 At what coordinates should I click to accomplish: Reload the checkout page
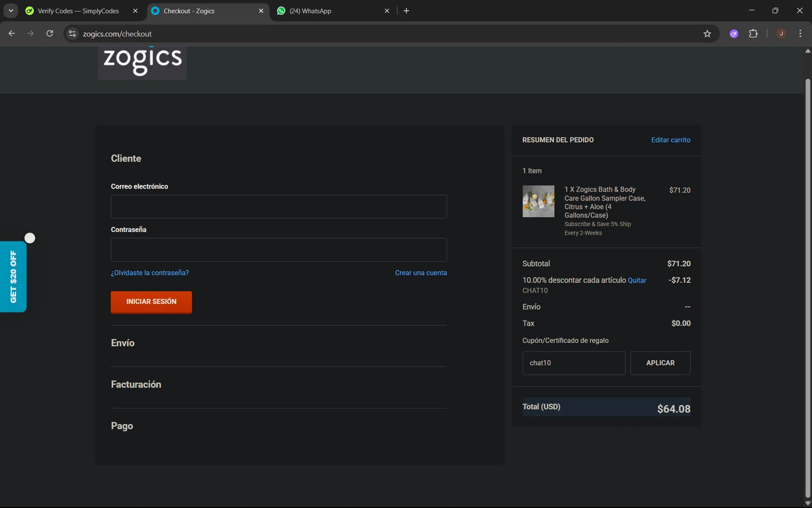coord(50,34)
